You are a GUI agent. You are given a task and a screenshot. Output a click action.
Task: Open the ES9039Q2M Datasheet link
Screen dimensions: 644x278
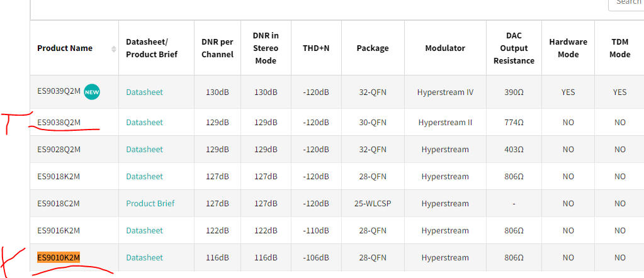coord(144,92)
